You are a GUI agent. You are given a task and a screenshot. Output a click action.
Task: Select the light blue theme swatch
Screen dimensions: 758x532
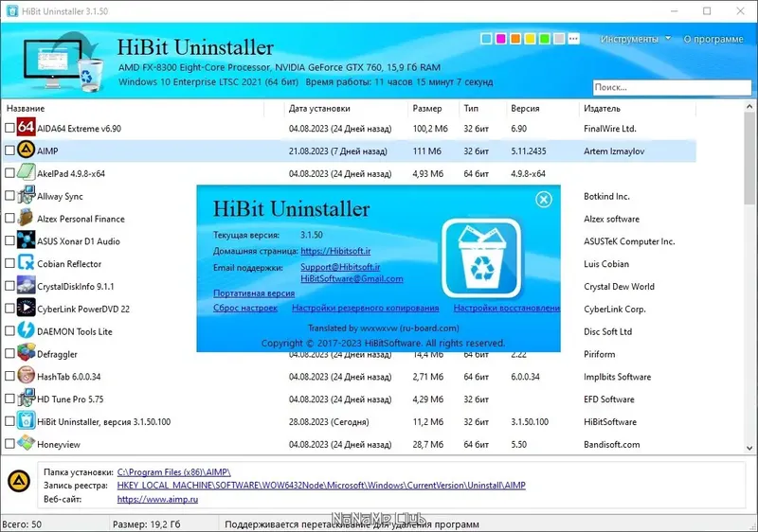tap(486, 39)
